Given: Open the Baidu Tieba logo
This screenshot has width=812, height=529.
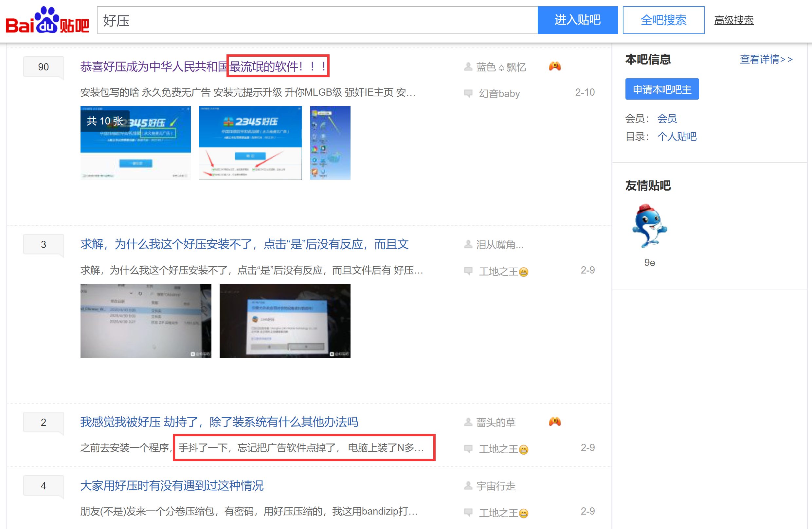Looking at the screenshot, I should coord(47,20).
